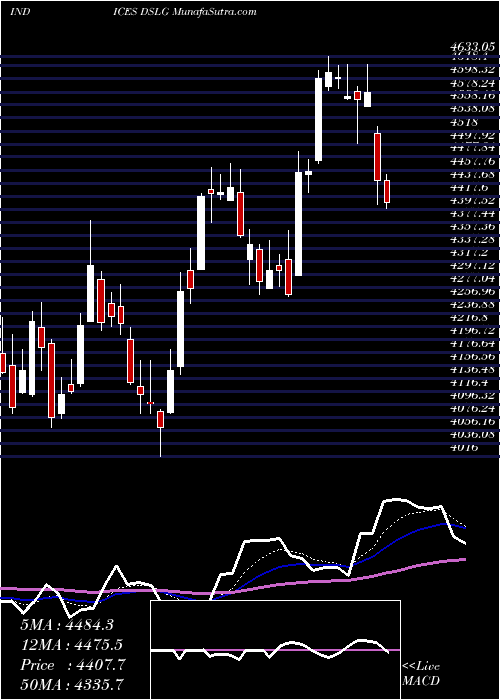Click the 4136.48 price axis label
This screenshot has width=500, height=700.
(473, 370)
